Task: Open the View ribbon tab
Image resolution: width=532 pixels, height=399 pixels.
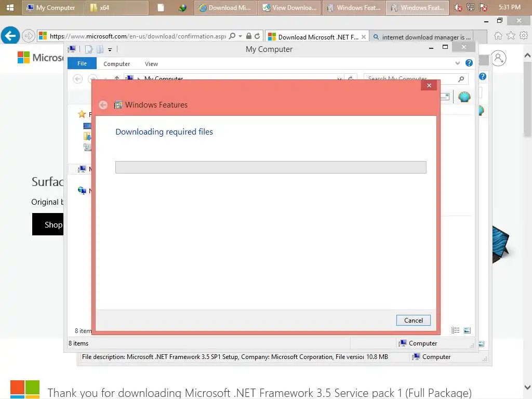Action: point(151,64)
